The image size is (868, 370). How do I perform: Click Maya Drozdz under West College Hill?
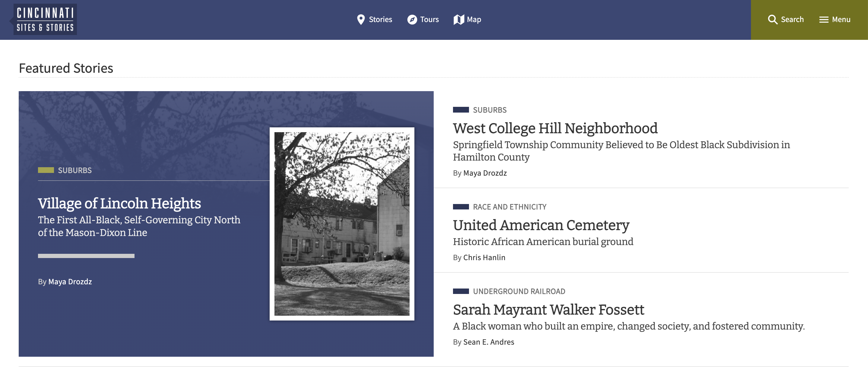click(x=485, y=173)
